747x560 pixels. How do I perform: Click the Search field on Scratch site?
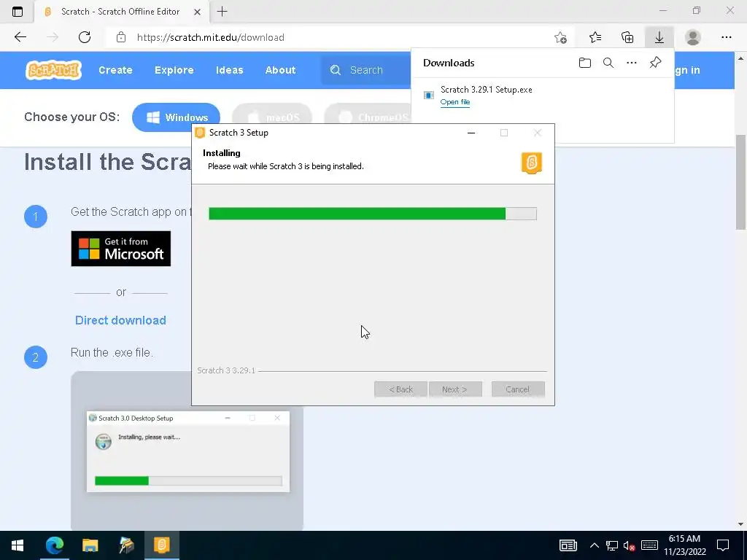(366, 70)
